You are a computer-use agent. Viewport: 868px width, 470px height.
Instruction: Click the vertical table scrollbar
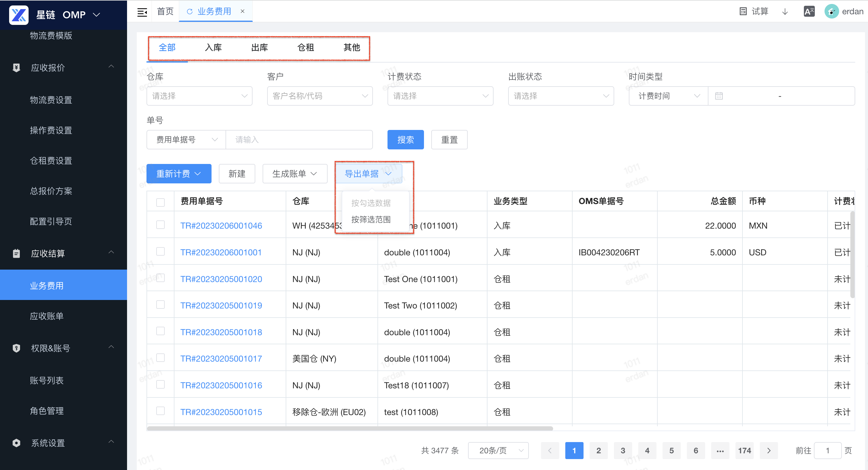(852, 255)
